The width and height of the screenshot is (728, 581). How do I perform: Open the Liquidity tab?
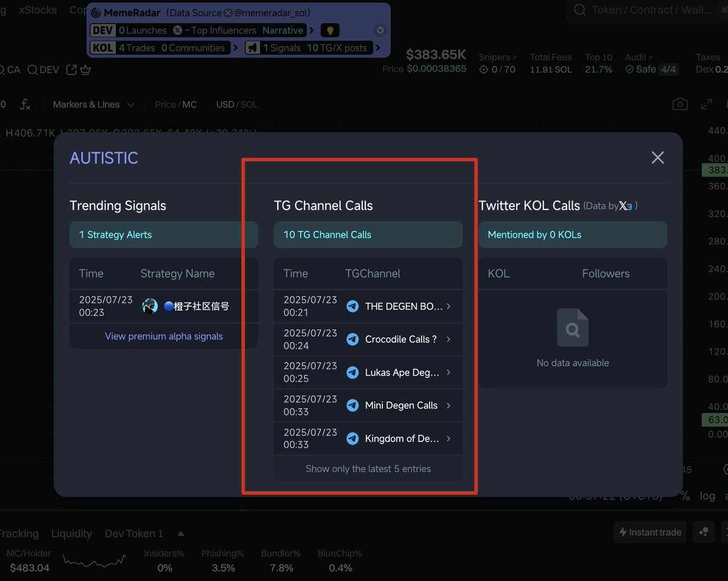[x=71, y=534]
